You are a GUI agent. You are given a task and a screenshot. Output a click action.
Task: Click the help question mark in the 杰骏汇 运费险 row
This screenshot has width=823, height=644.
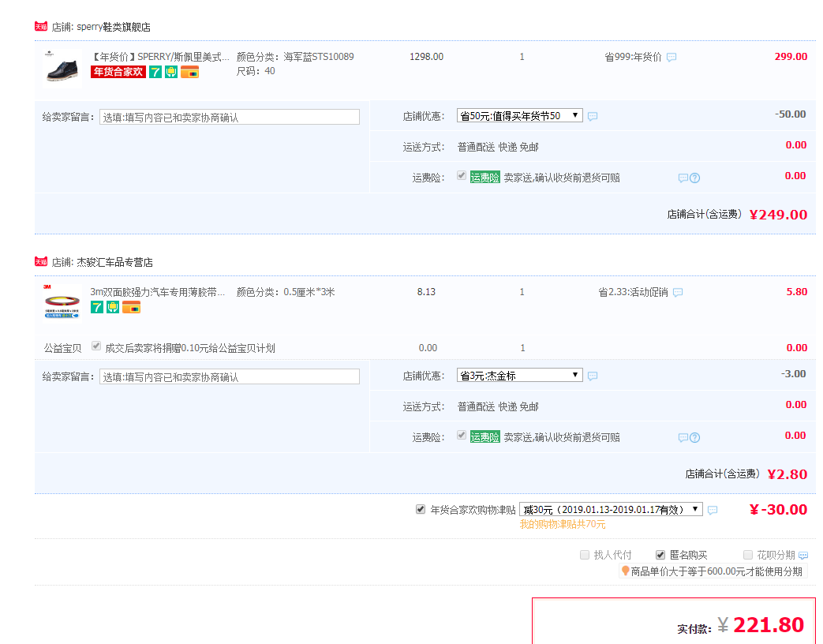695,438
